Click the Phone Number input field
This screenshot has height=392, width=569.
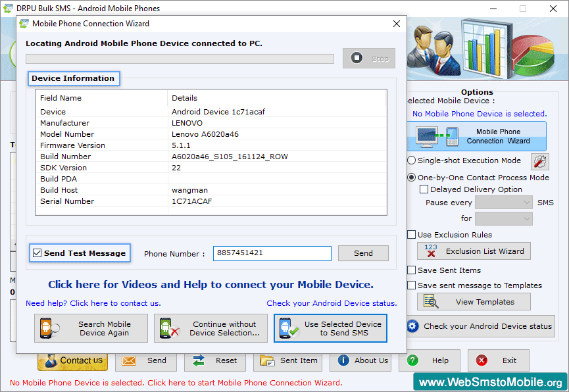point(272,253)
